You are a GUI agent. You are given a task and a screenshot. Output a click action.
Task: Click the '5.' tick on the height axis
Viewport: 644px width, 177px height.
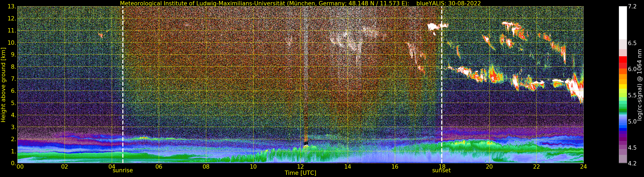tap(13, 103)
